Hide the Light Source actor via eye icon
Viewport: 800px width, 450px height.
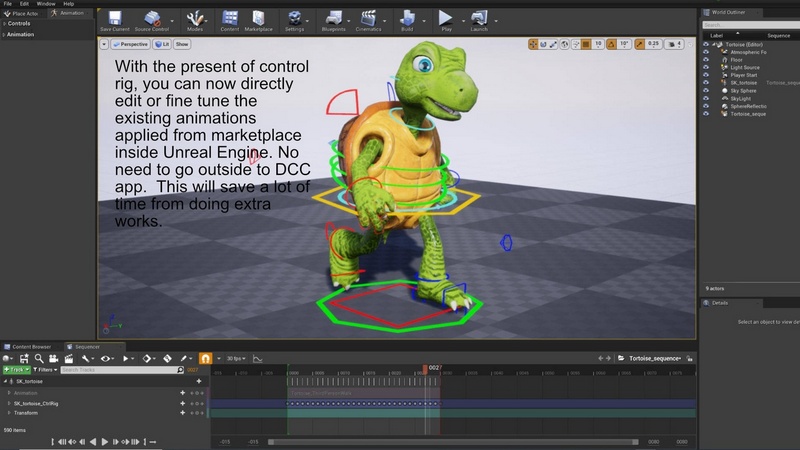point(706,66)
